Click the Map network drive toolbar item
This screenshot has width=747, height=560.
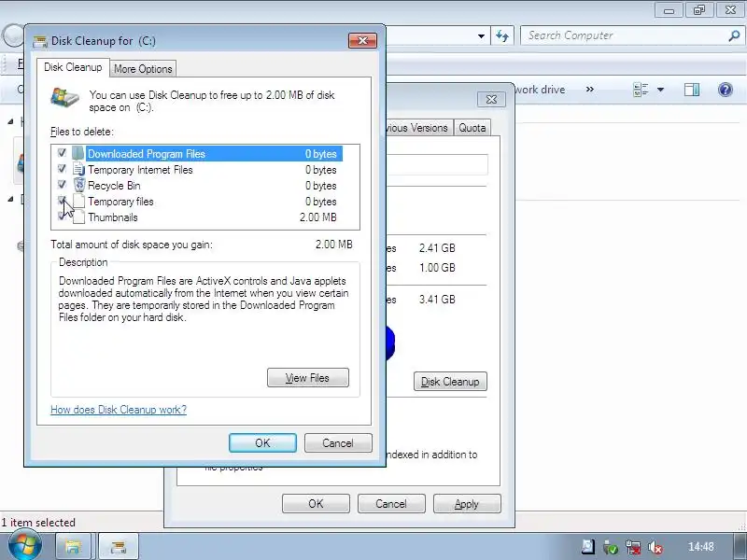(x=540, y=90)
